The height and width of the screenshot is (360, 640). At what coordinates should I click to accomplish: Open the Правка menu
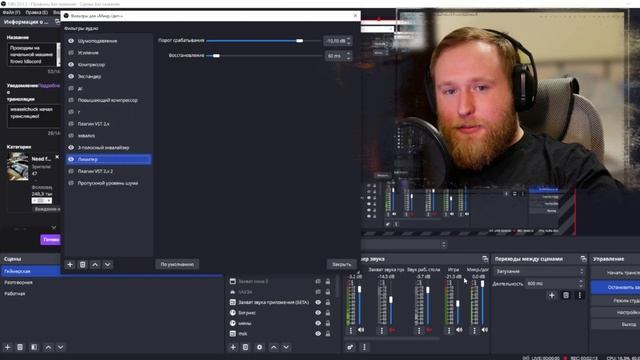[36, 12]
